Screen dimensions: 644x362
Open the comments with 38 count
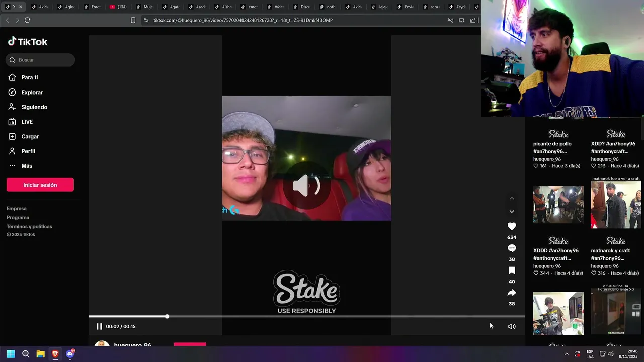(512, 248)
